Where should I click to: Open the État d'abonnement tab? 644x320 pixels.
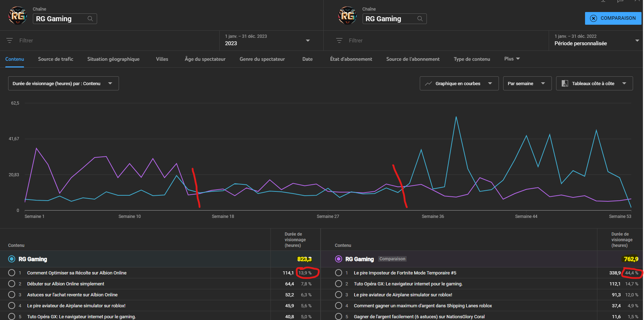[x=351, y=59]
